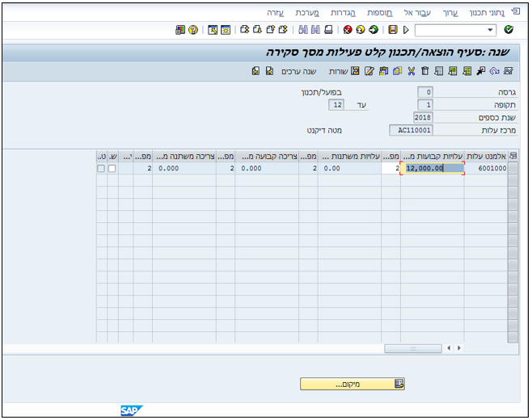Click the 12,000.00 fixed costs cell

(433, 168)
